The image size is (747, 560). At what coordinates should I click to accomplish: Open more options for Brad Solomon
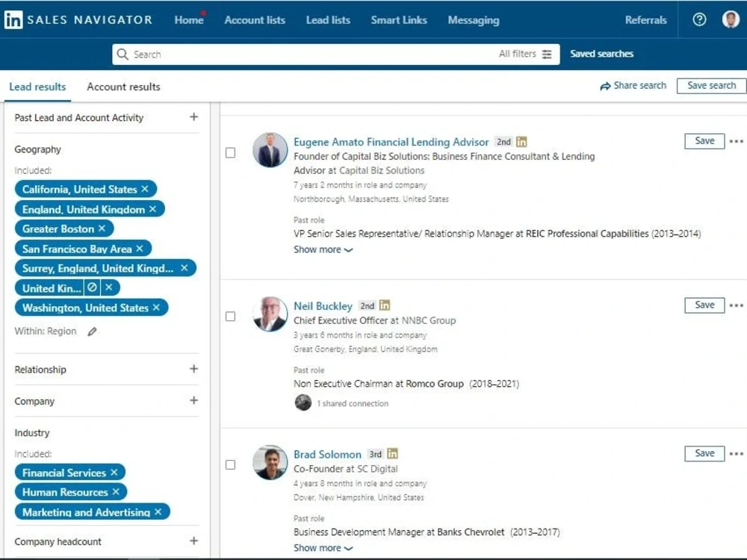tap(736, 454)
